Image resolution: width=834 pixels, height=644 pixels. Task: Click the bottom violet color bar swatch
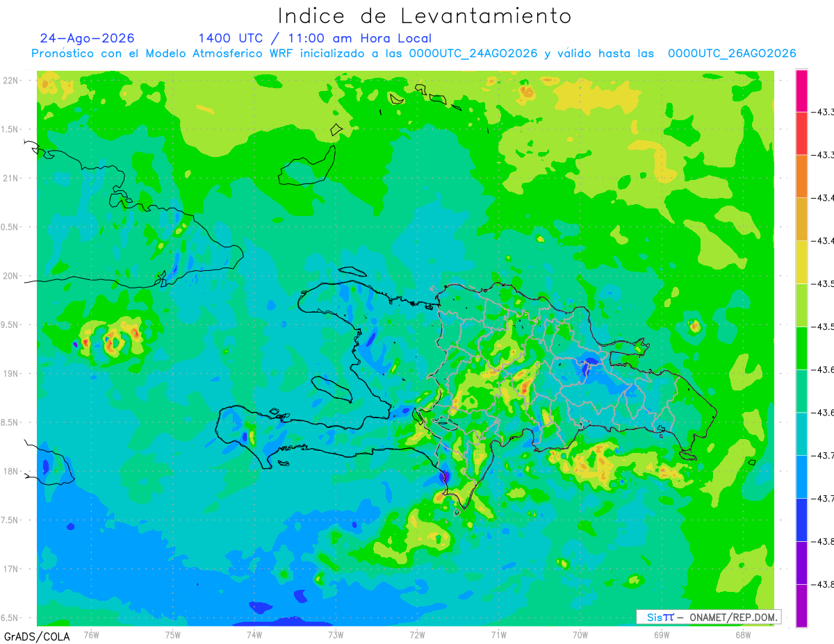tap(801, 605)
